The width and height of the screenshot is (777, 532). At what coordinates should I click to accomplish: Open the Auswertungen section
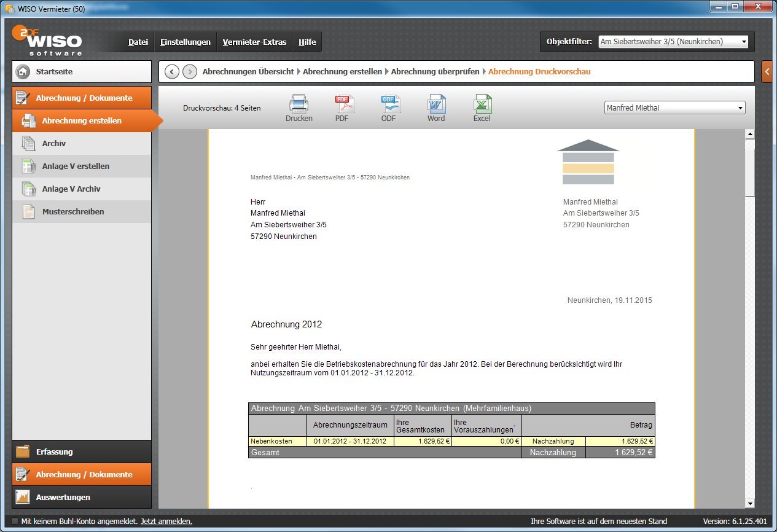[82, 497]
